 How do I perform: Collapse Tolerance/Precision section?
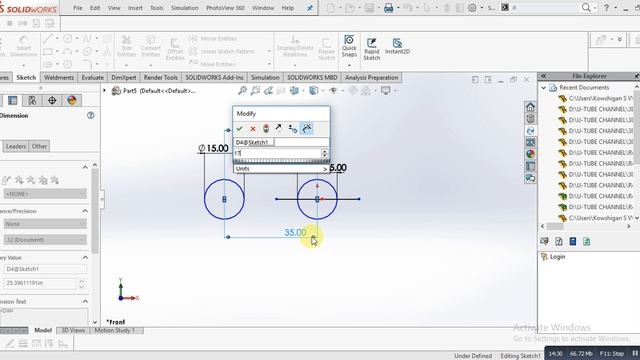pos(85,211)
